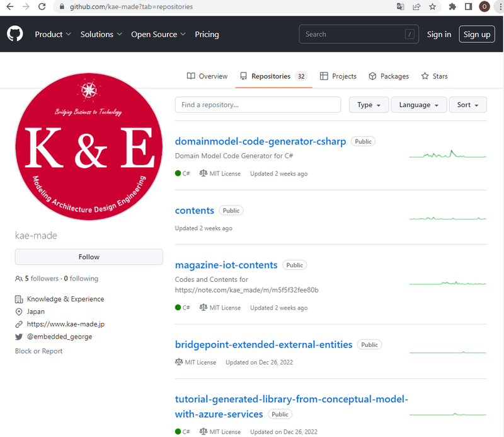504x437 pixels.
Task: Click the translate page icon
Action: coord(400,7)
